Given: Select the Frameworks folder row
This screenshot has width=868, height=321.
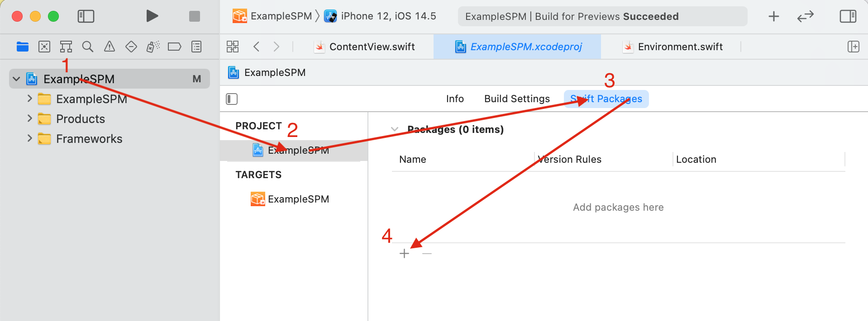Looking at the screenshot, I should coord(110,138).
